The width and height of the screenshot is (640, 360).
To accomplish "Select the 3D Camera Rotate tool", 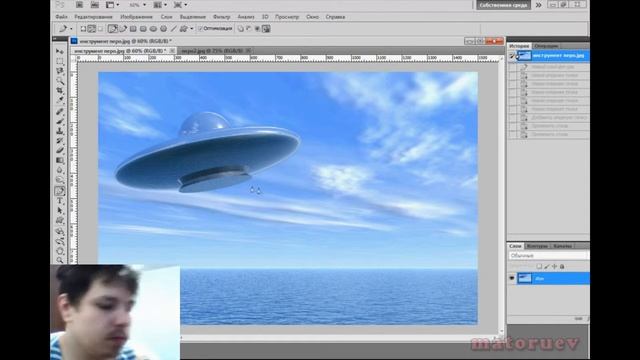I will 60,241.
